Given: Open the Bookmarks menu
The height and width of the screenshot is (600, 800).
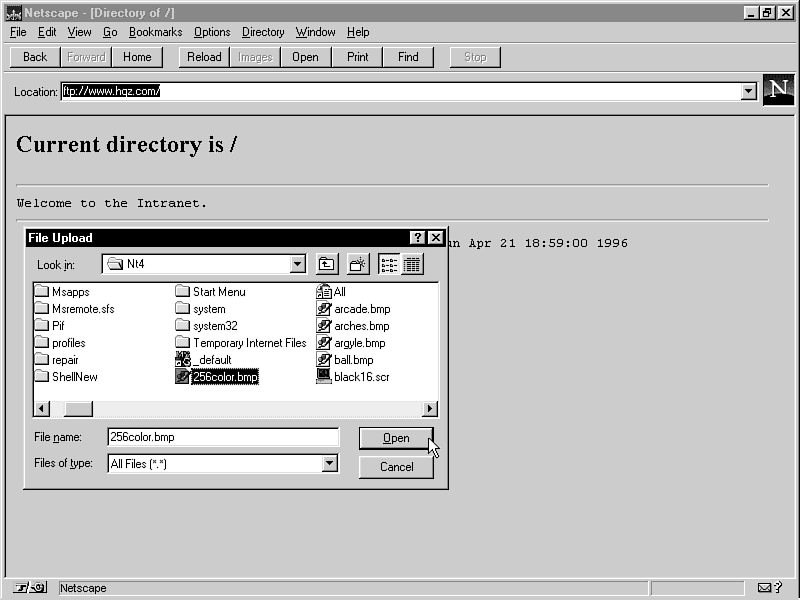Looking at the screenshot, I should (x=155, y=32).
